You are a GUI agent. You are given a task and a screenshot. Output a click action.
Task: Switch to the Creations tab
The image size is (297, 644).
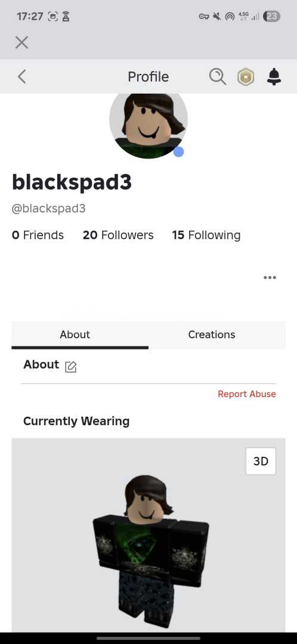tap(212, 335)
